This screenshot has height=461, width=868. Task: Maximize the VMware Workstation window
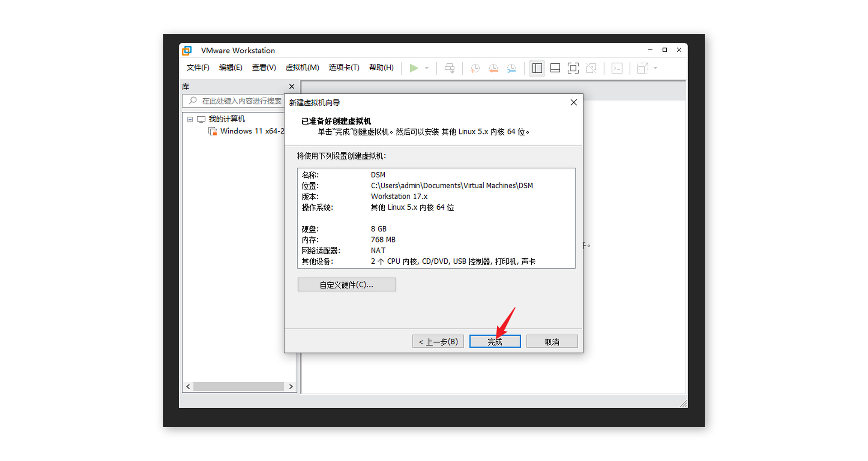[665, 50]
